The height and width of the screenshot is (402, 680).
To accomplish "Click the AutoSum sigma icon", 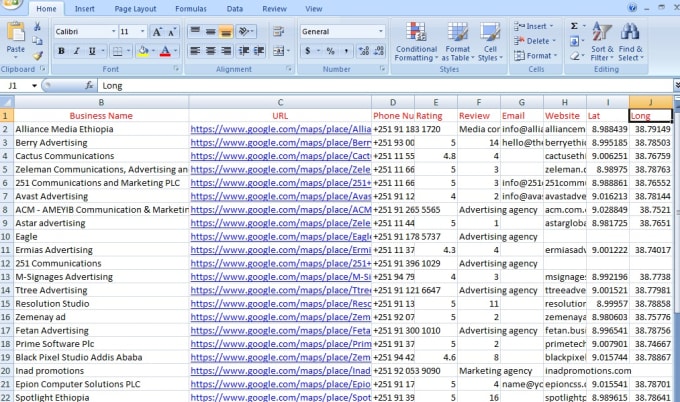I will [574, 26].
